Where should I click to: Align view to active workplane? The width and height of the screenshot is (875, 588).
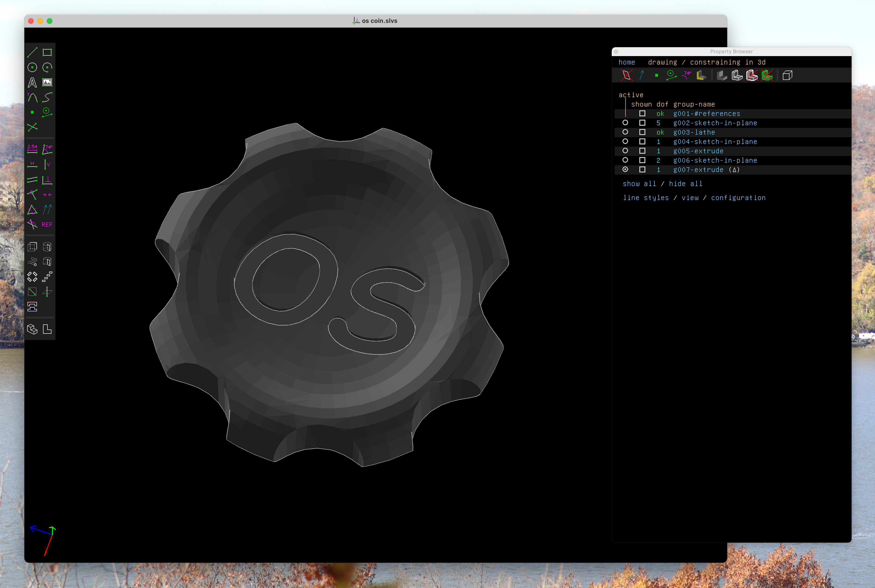pyautogui.click(x=47, y=329)
